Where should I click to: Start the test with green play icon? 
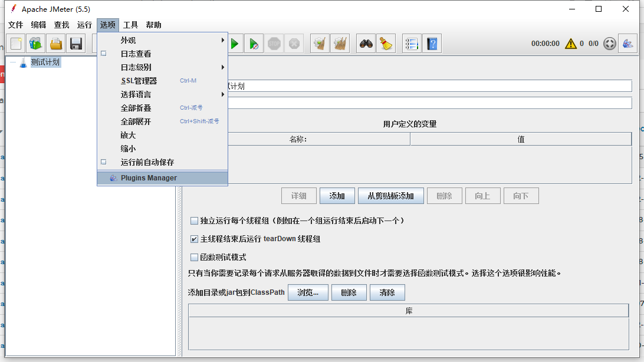pyautogui.click(x=235, y=44)
